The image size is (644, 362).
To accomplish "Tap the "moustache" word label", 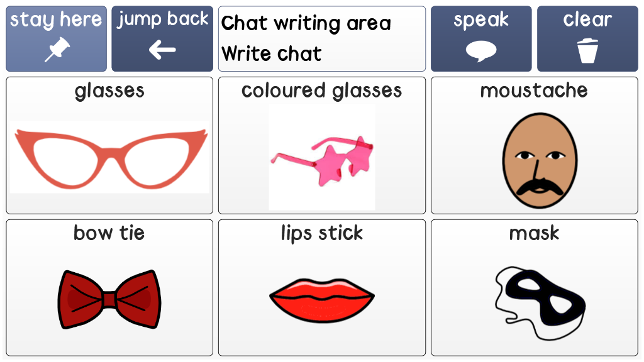I will [534, 91].
